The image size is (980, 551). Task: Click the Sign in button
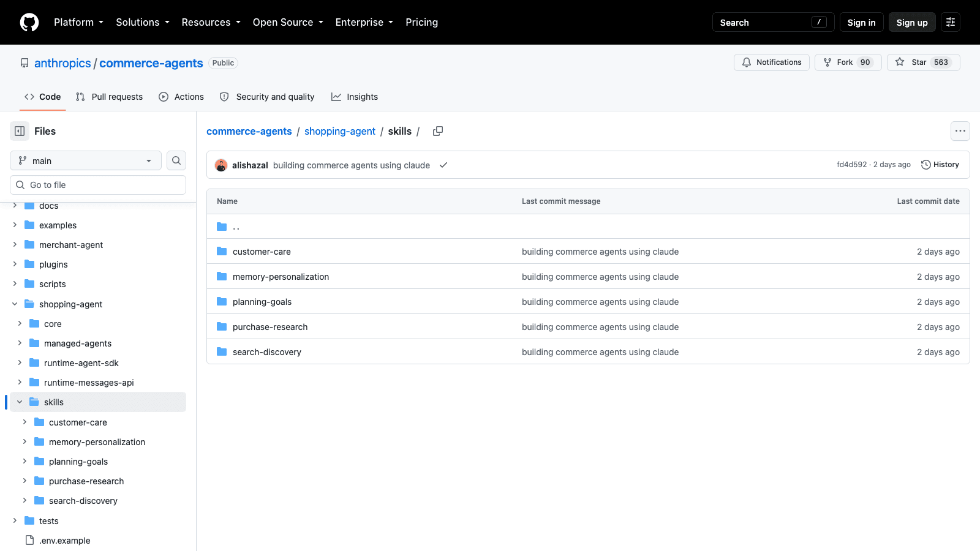[x=861, y=22]
